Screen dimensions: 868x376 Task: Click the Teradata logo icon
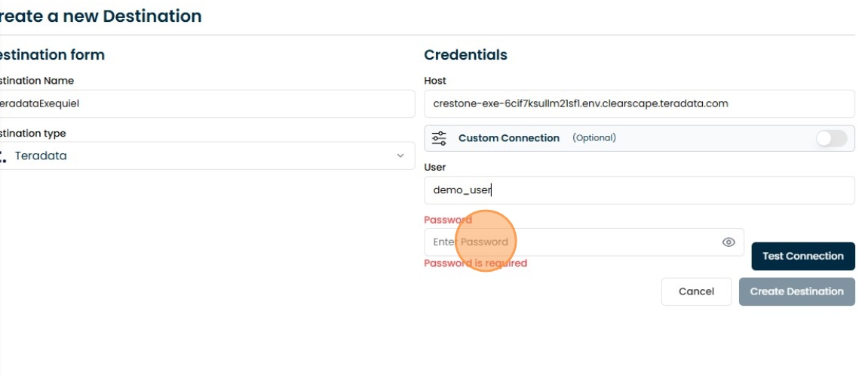coord(2,156)
